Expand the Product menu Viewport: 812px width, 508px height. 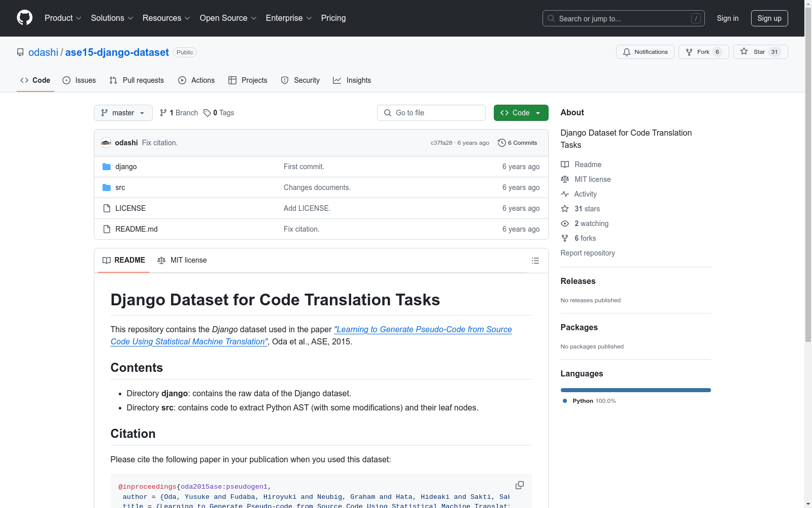point(63,18)
